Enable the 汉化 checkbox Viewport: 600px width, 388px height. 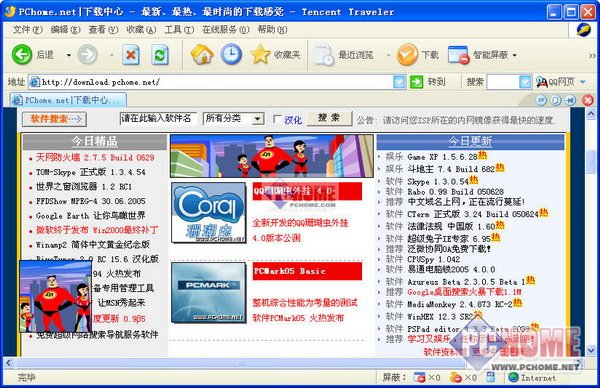click(x=278, y=119)
